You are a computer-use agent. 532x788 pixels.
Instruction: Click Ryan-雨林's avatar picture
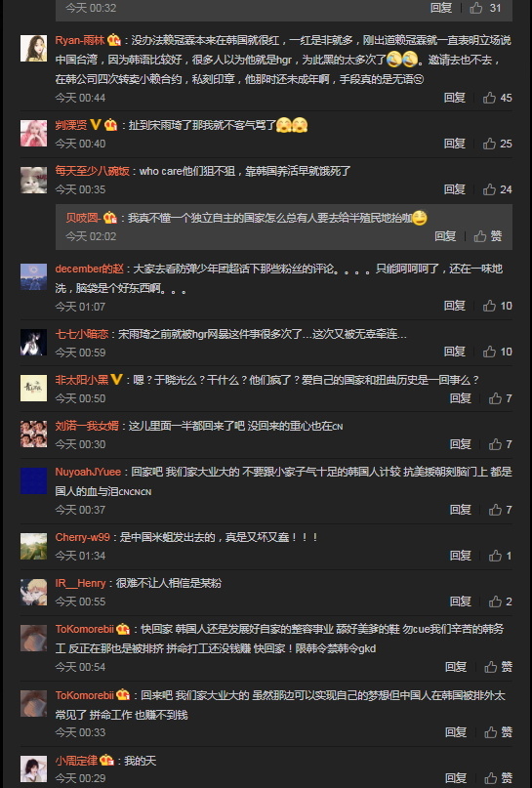33,48
